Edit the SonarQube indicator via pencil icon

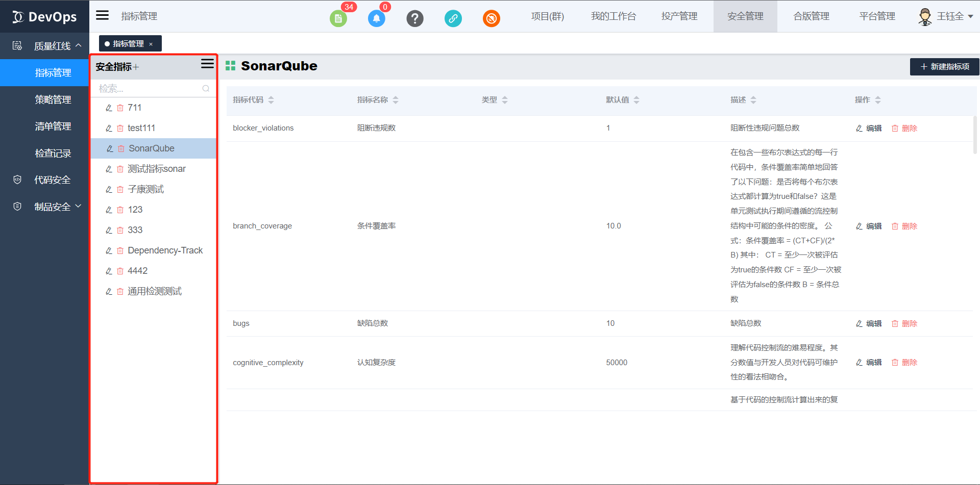click(109, 148)
